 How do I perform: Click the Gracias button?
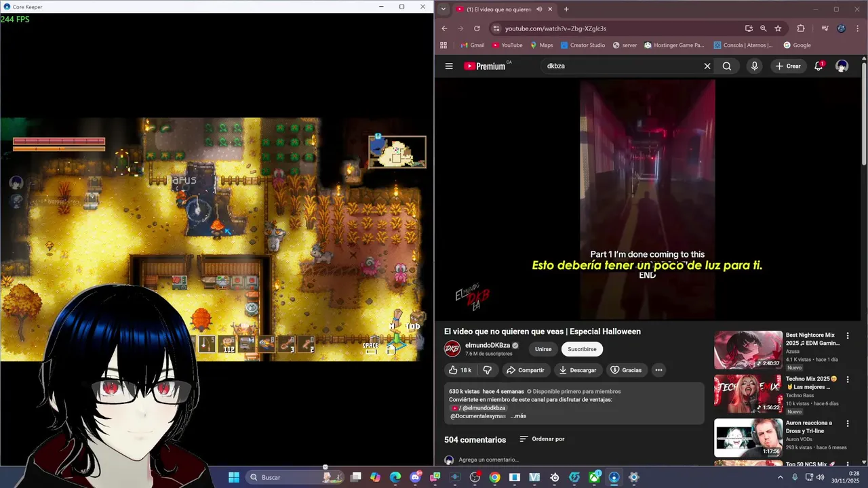626,370
